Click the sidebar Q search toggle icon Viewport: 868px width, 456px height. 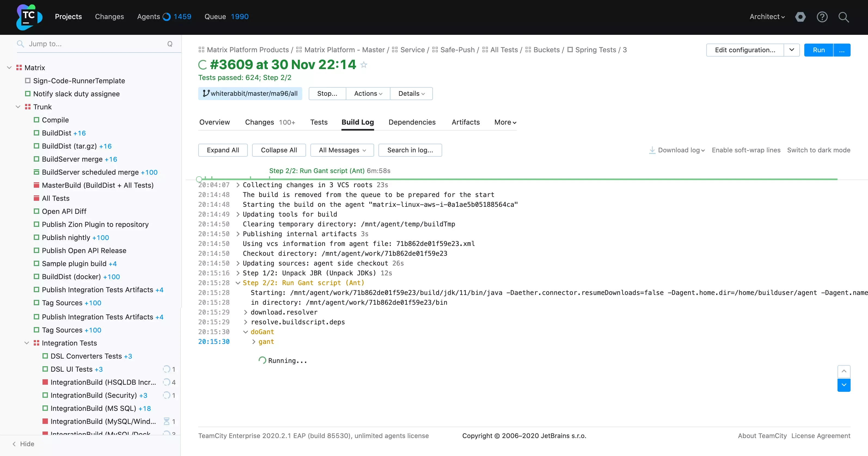[170, 44]
